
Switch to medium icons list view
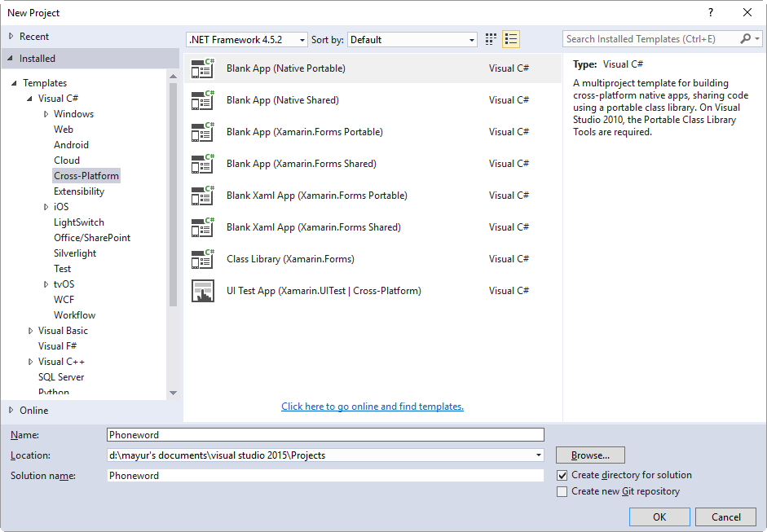pyautogui.click(x=511, y=39)
